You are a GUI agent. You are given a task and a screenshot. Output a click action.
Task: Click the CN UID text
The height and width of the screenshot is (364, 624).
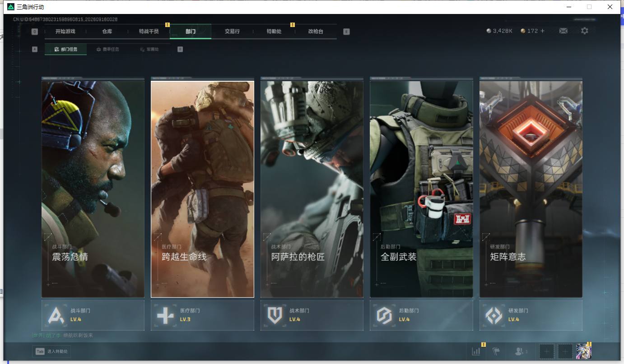[x=65, y=19]
